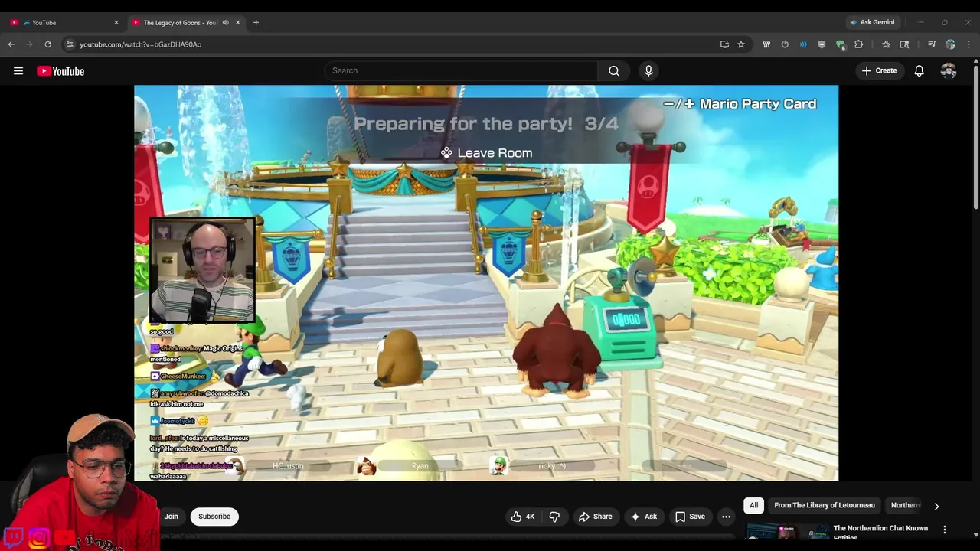The width and height of the screenshot is (980, 551).
Task: Reload the page
Action: pyautogui.click(x=47, y=44)
